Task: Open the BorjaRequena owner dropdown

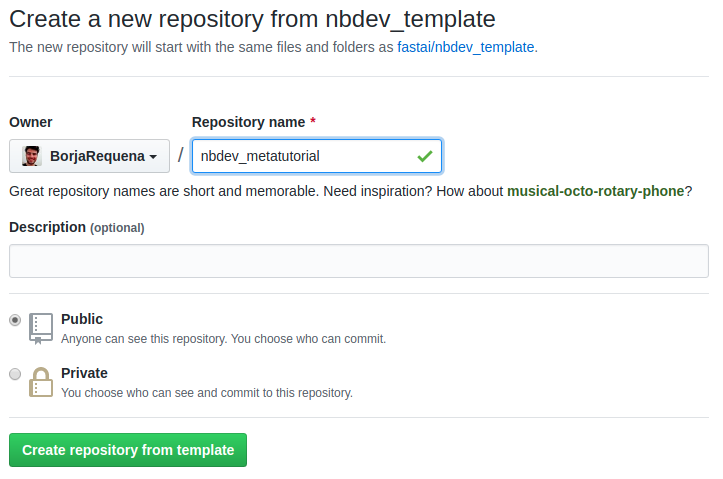Action: click(x=89, y=156)
